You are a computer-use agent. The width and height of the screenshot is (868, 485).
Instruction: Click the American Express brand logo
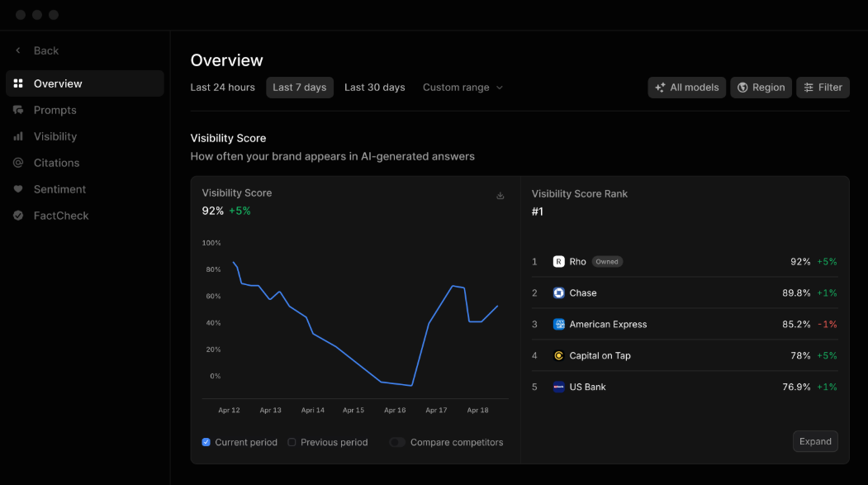(x=558, y=325)
